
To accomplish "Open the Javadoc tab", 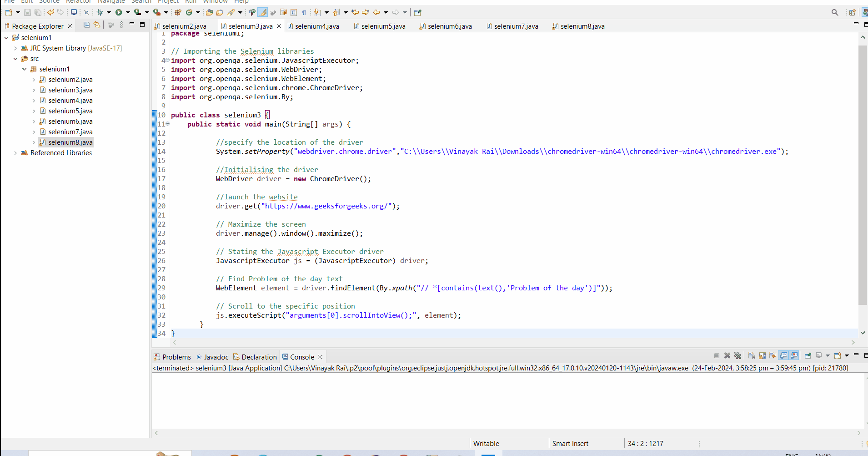I will [x=212, y=357].
